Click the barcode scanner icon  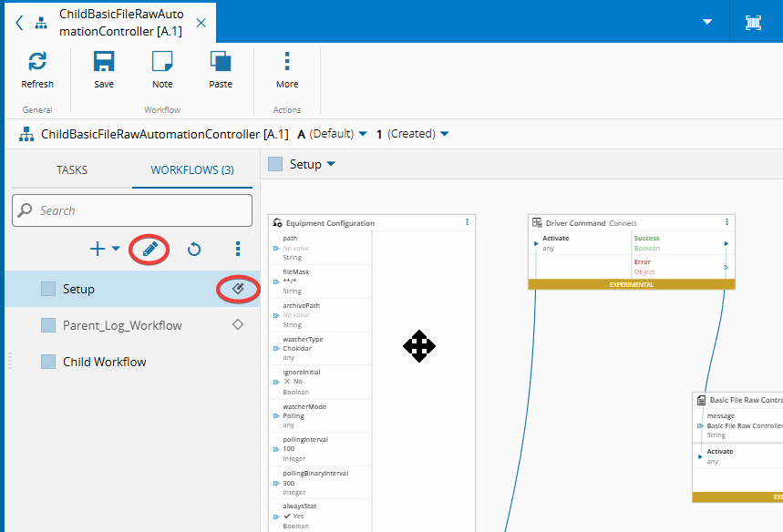(753, 23)
